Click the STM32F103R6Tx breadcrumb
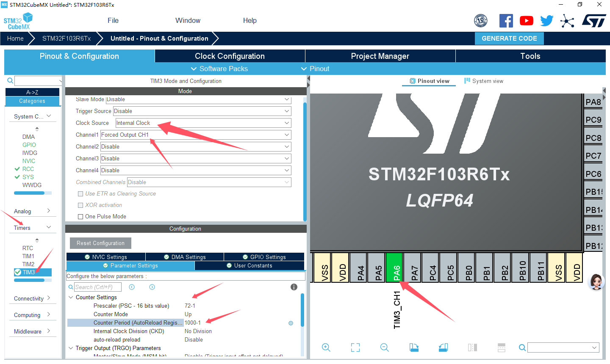 pyautogui.click(x=67, y=38)
